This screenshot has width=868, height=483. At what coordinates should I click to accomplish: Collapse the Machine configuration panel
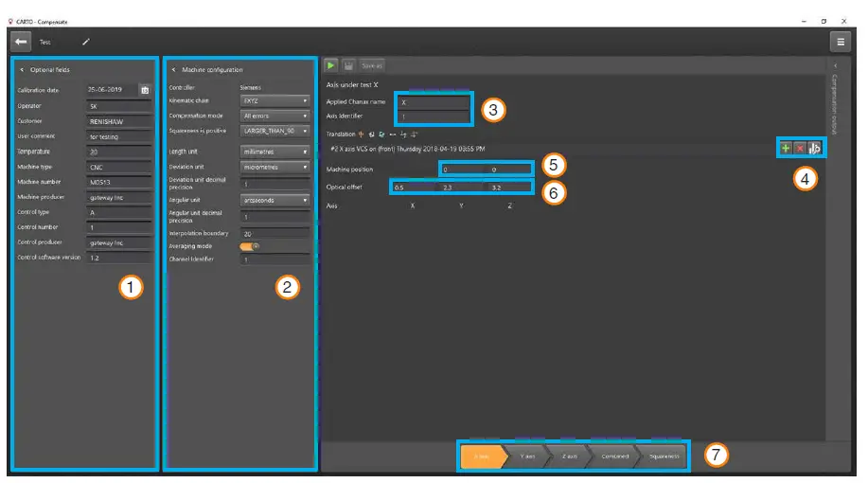tap(174, 70)
